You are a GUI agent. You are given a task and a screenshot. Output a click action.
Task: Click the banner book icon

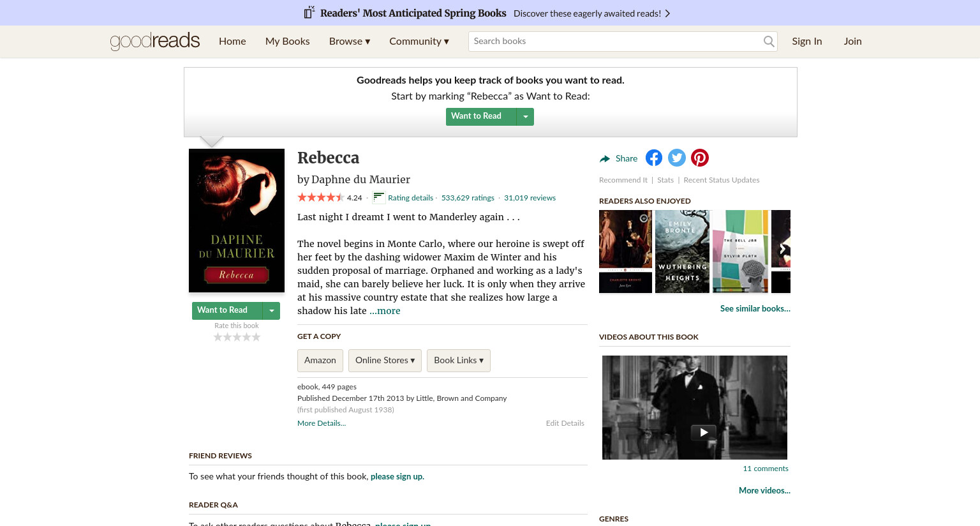click(309, 13)
